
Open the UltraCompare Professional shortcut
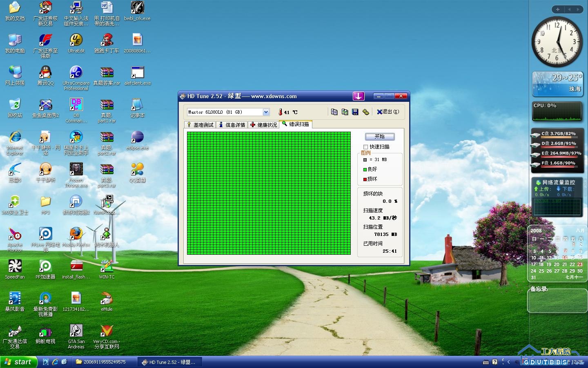click(76, 78)
